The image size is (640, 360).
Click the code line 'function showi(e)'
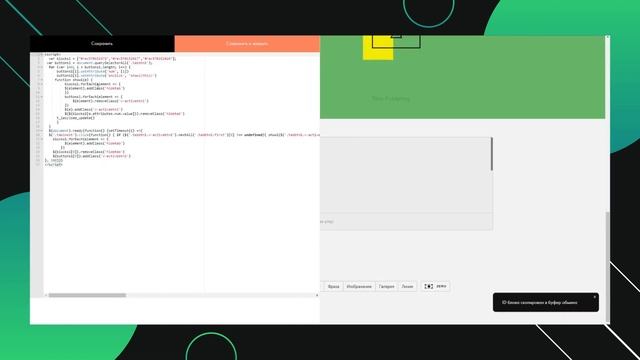pos(73,80)
